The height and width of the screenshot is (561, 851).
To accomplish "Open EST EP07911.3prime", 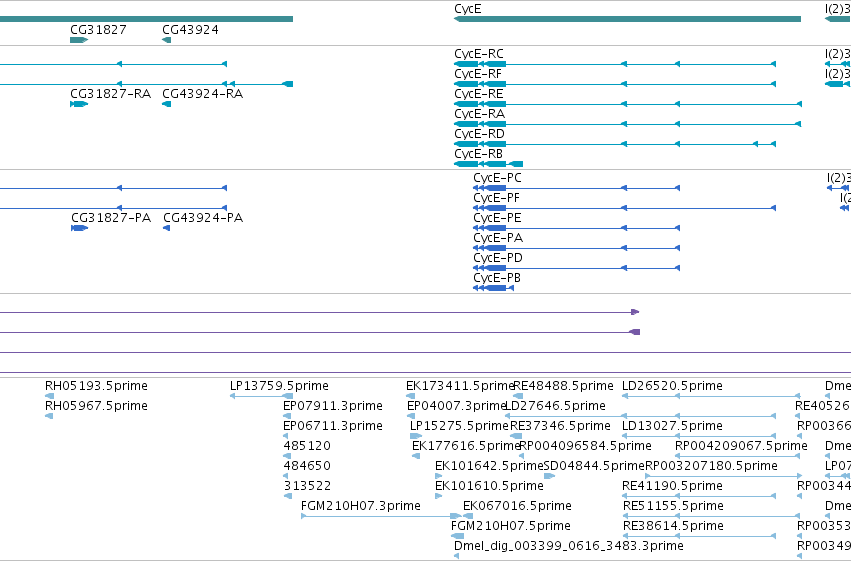I will tap(333, 406).
